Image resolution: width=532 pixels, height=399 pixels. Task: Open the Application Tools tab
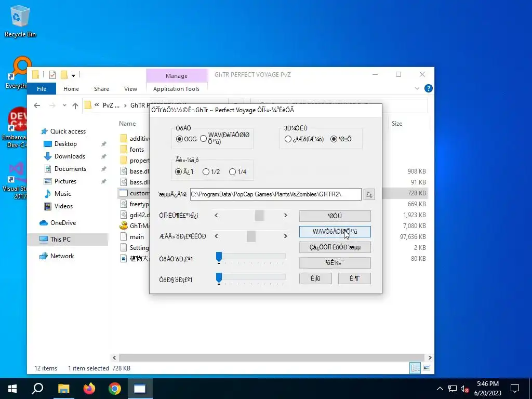tap(177, 89)
